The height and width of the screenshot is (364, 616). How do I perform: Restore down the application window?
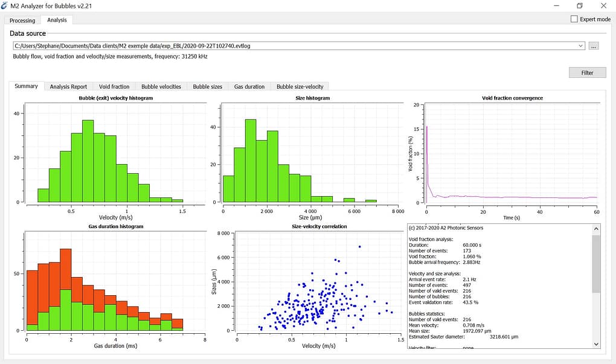click(x=579, y=5)
